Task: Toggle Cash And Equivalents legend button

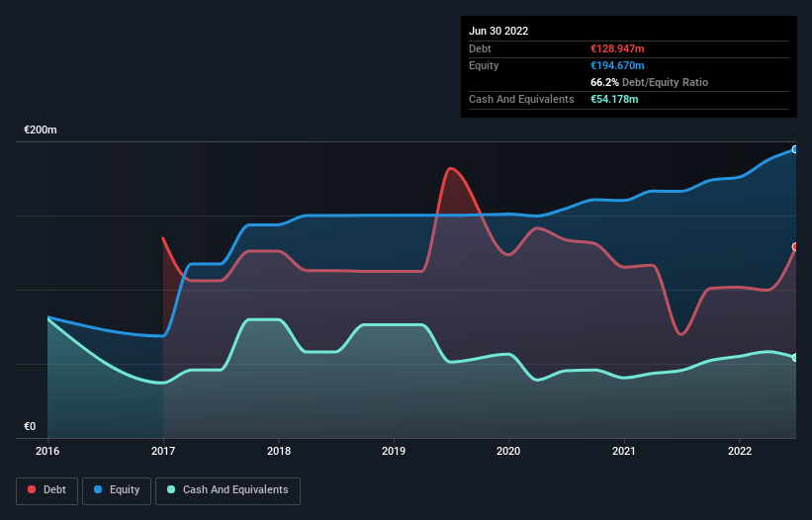Action: 227,490
